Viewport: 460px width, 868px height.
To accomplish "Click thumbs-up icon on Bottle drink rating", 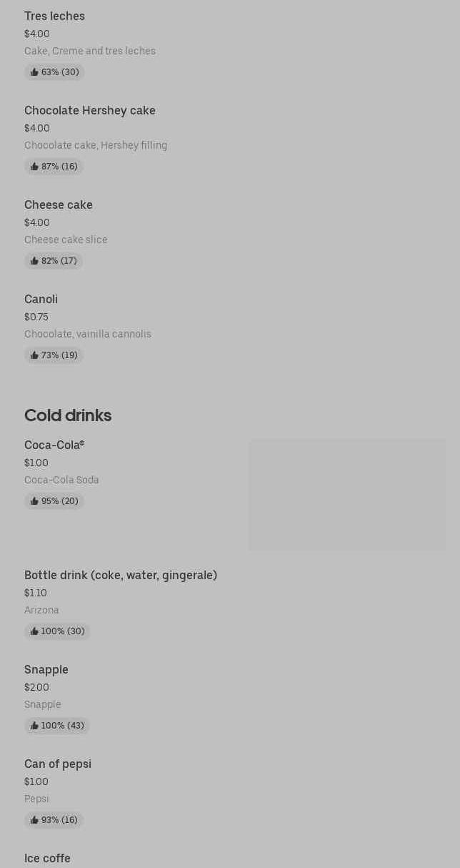I will (34, 631).
